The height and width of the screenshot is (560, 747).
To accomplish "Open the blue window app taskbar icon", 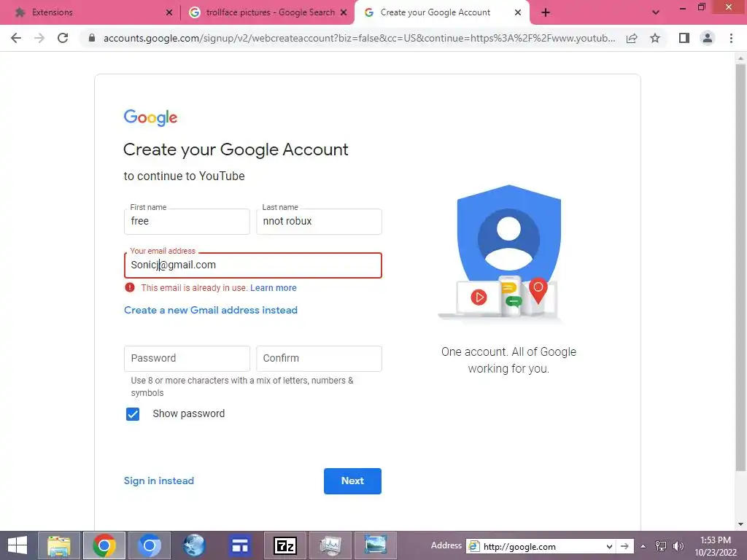I will pos(239,545).
